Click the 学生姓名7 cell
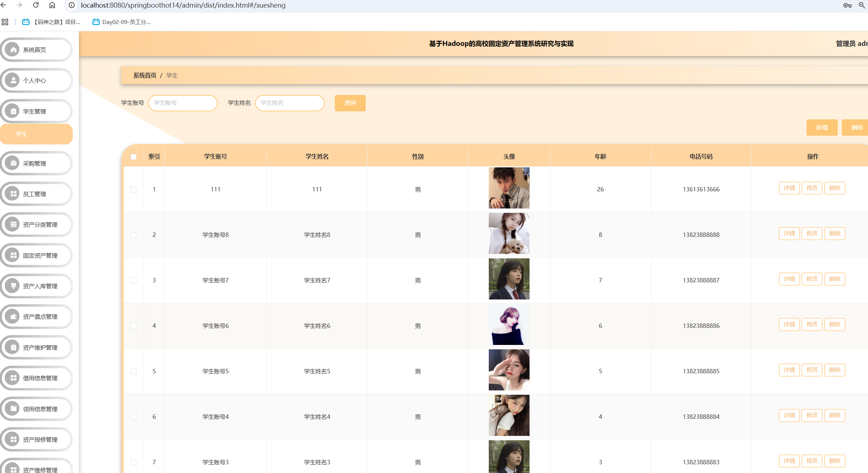Viewport: 868px width, 473px height. [x=317, y=280]
